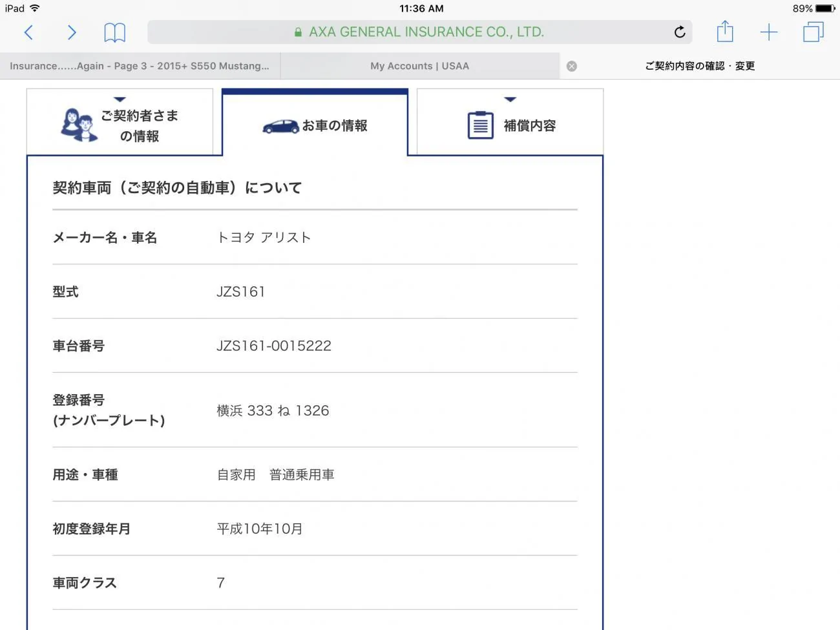Image resolution: width=840 pixels, height=630 pixels.
Task: Open the ご契約者さまの情報 tab
Action: [120, 122]
